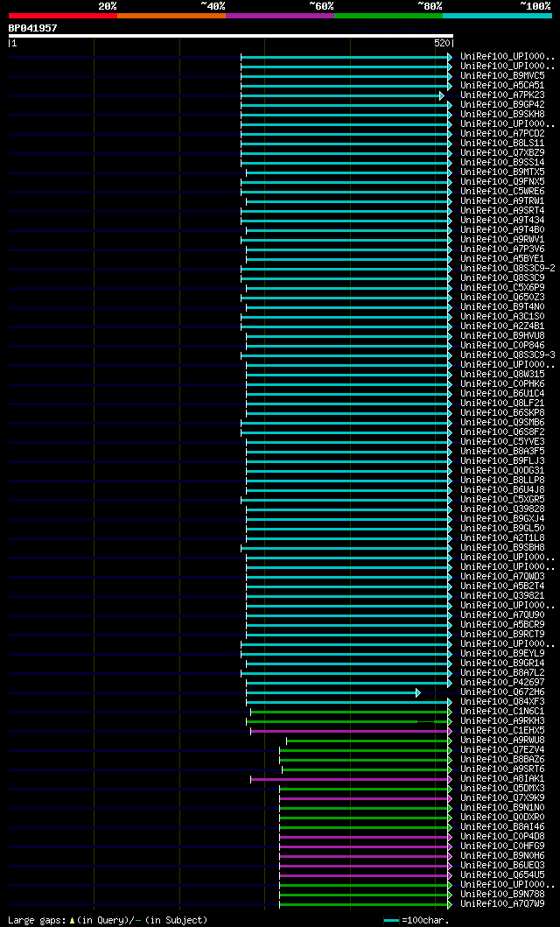Click the white query sequence bar
The height and width of the screenshot is (927, 560).
click(x=231, y=36)
